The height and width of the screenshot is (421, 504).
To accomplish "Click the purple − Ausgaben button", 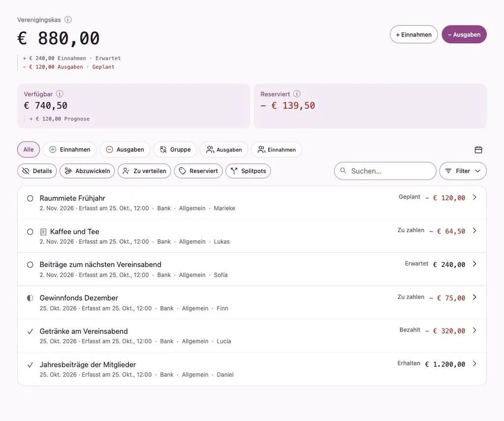I will pyautogui.click(x=464, y=34).
